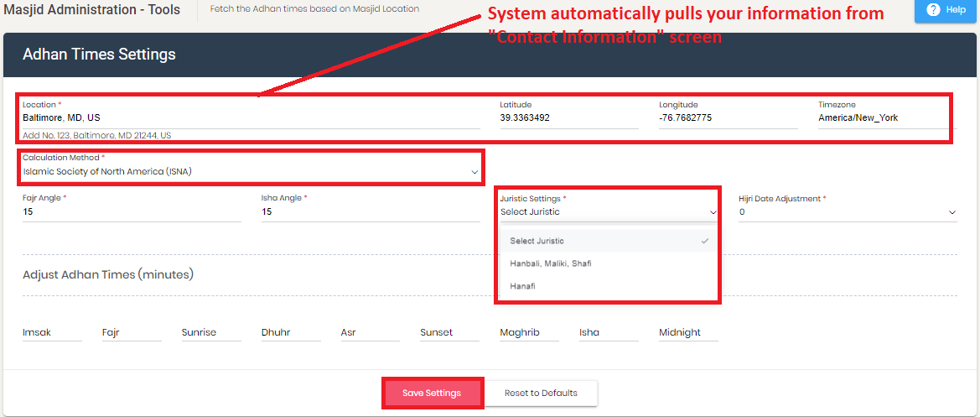Click the Fajr Angle input
This screenshot has height=417, width=980.
pos(132,212)
